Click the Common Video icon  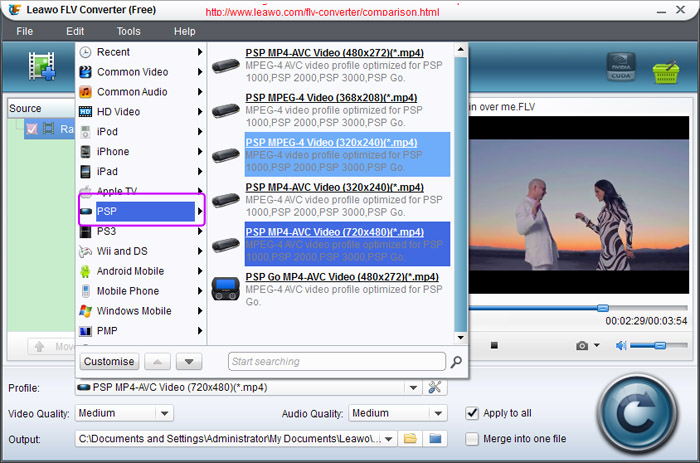[x=85, y=72]
